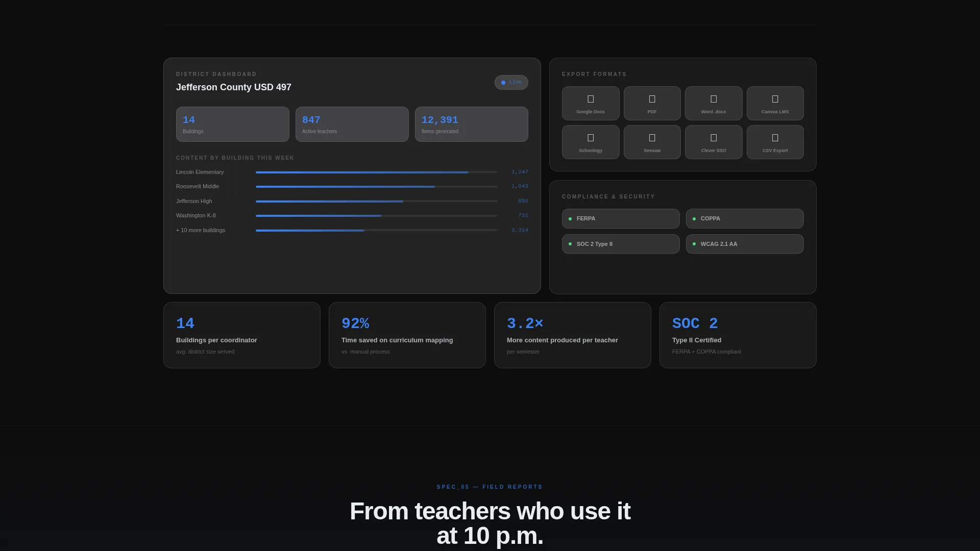Image resolution: width=980 pixels, height=551 pixels.
Task: Pick the Canvas LMS export icon
Action: [775, 99]
